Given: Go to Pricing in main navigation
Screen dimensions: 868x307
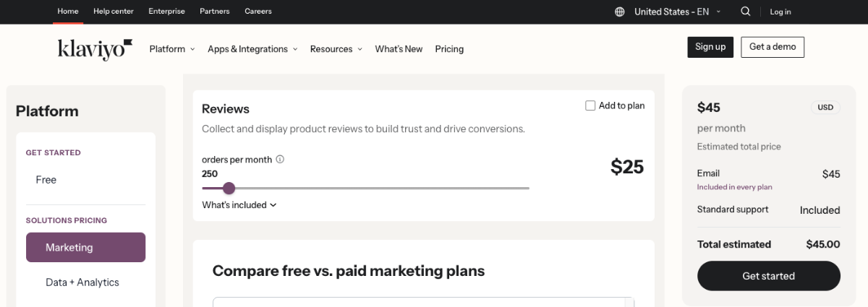Looking at the screenshot, I should click(449, 49).
